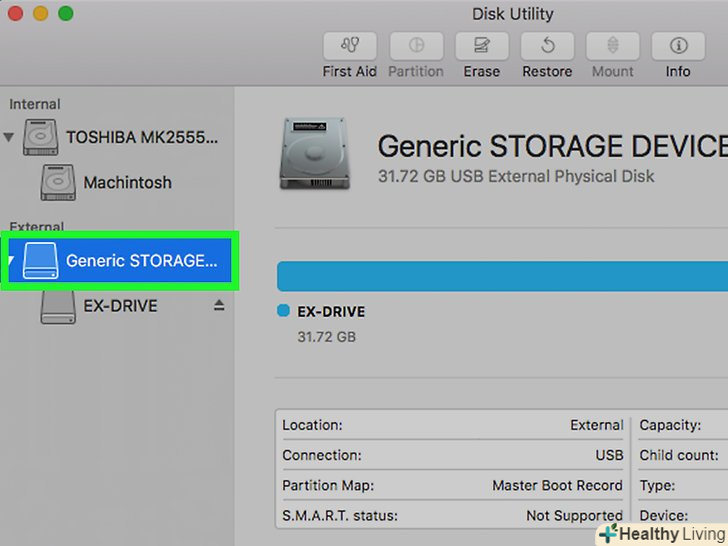
Task: Click the Partition toolbar icon
Action: coord(416,46)
